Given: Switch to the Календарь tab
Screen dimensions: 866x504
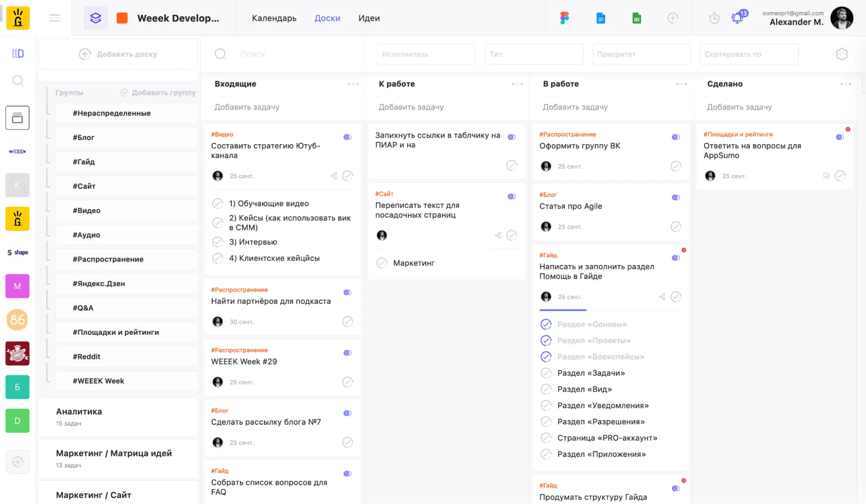Looking at the screenshot, I should tap(274, 18).
